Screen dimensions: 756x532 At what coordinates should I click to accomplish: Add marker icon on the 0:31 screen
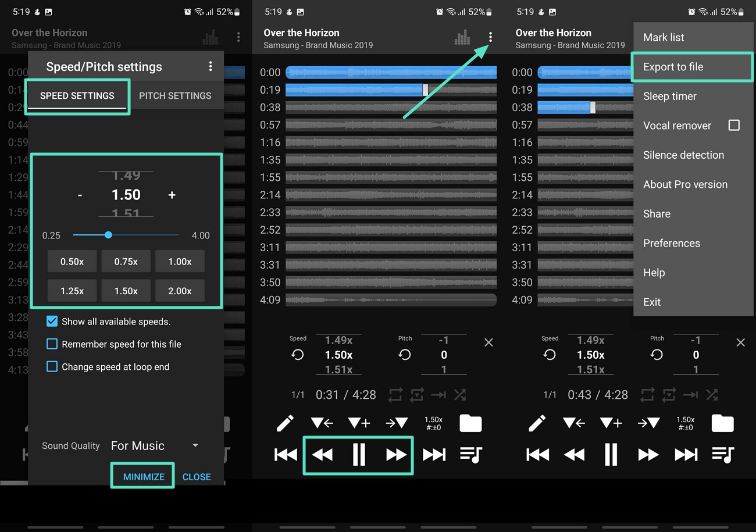(359, 423)
